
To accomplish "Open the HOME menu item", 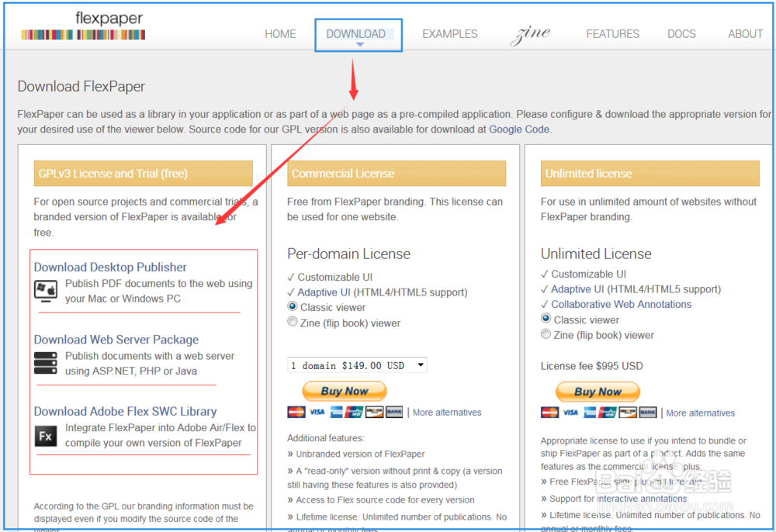I will (x=280, y=34).
